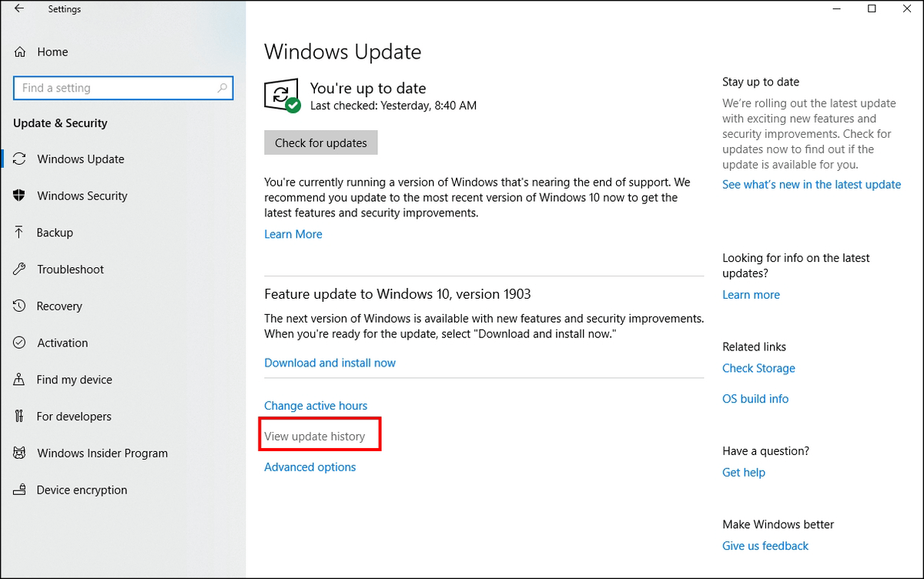Click the Find a setting search box

coord(123,88)
